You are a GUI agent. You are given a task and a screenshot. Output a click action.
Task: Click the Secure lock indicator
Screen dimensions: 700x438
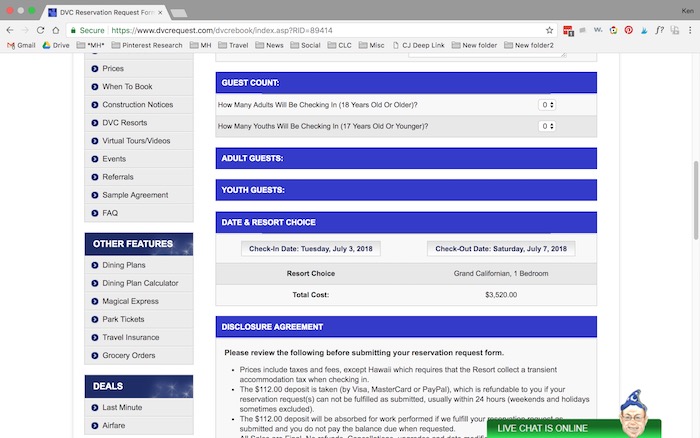tap(88, 30)
